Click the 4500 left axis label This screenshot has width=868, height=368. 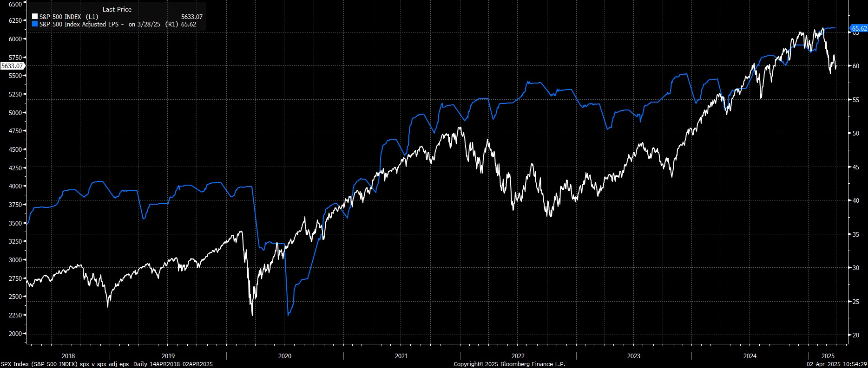tap(15, 149)
